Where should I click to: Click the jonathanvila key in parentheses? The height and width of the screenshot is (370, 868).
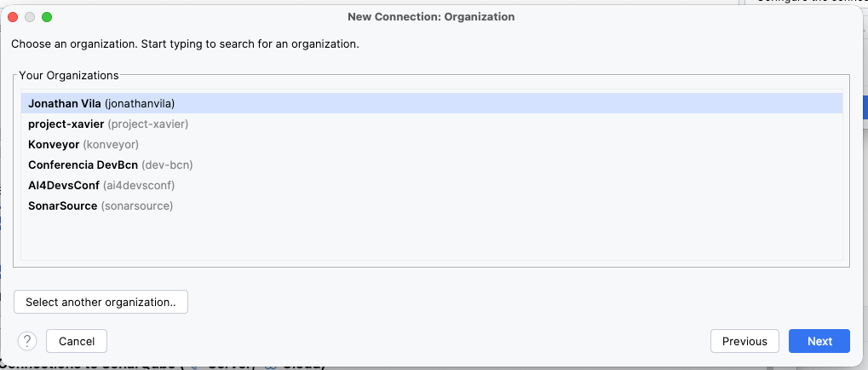pos(140,103)
